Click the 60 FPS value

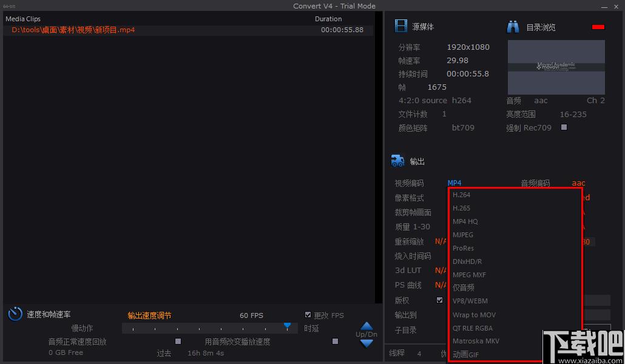[251, 315]
